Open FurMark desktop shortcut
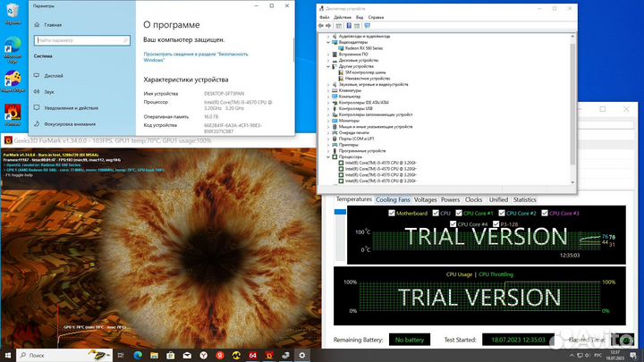 [13, 114]
